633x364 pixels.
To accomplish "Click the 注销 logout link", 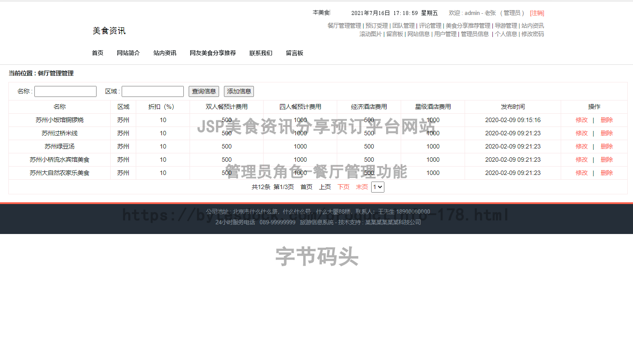I will click(537, 13).
